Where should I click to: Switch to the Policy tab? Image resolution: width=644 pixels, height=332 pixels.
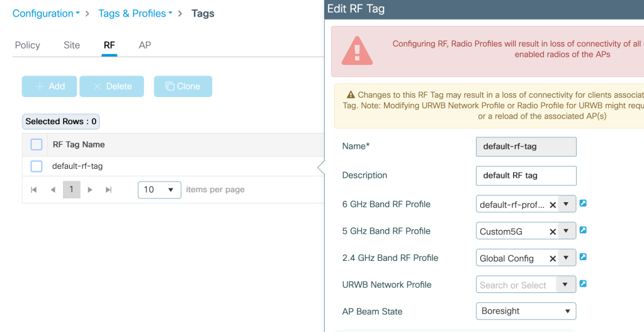point(27,45)
